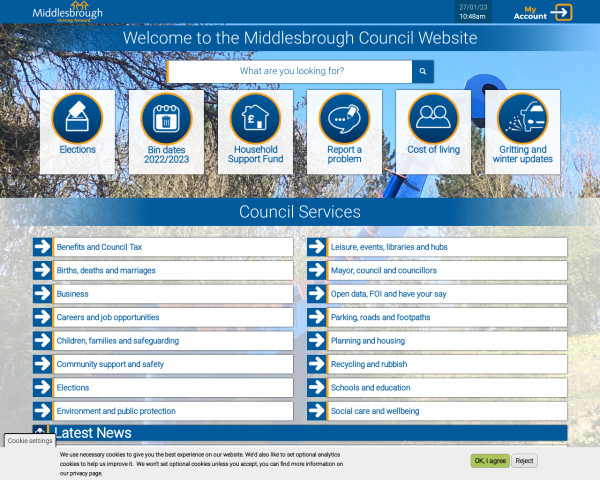Open the Bin dates calendar icon
The width and height of the screenshot is (600, 480).
pos(166,118)
